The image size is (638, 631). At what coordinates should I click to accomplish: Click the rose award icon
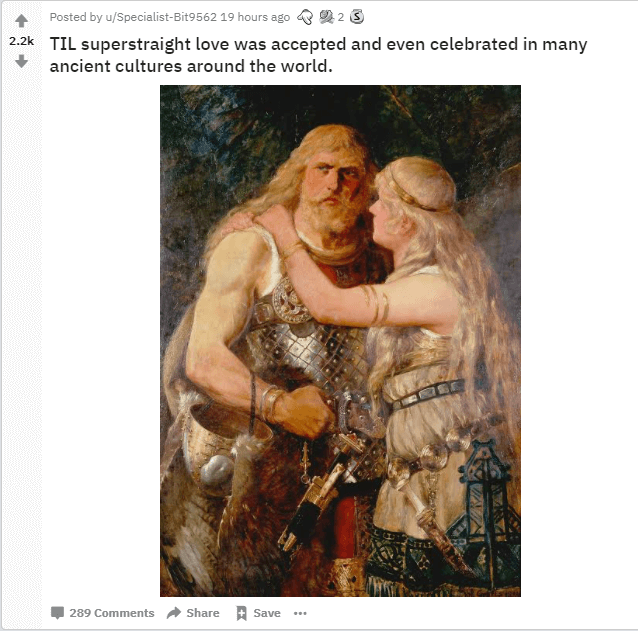326,17
